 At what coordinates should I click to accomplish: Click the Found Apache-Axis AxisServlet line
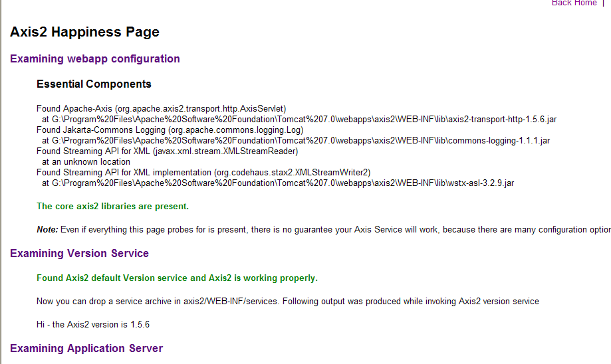pyautogui.click(x=162, y=109)
